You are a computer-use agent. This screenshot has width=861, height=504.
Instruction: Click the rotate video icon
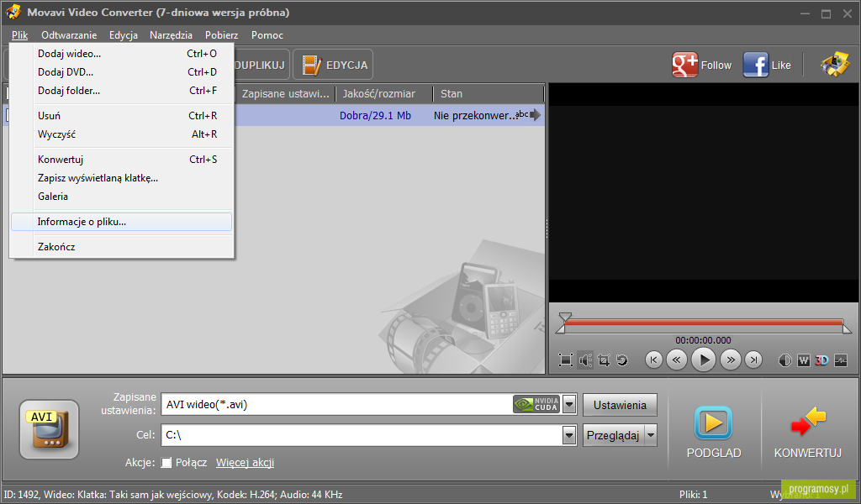pyautogui.click(x=622, y=360)
